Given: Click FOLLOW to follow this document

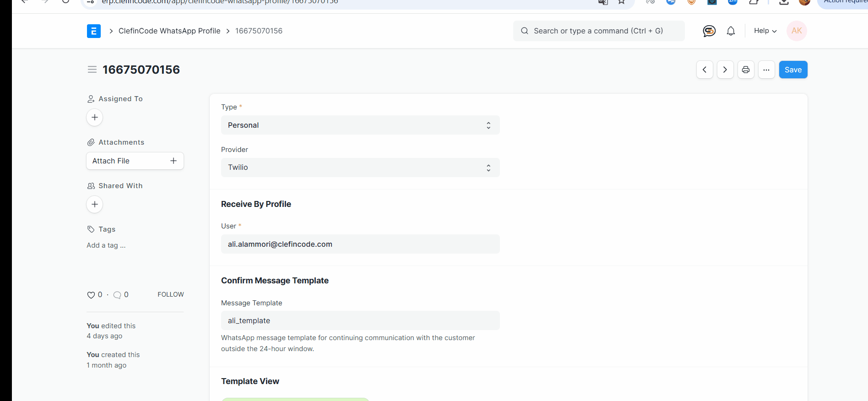Looking at the screenshot, I should 170,295.
